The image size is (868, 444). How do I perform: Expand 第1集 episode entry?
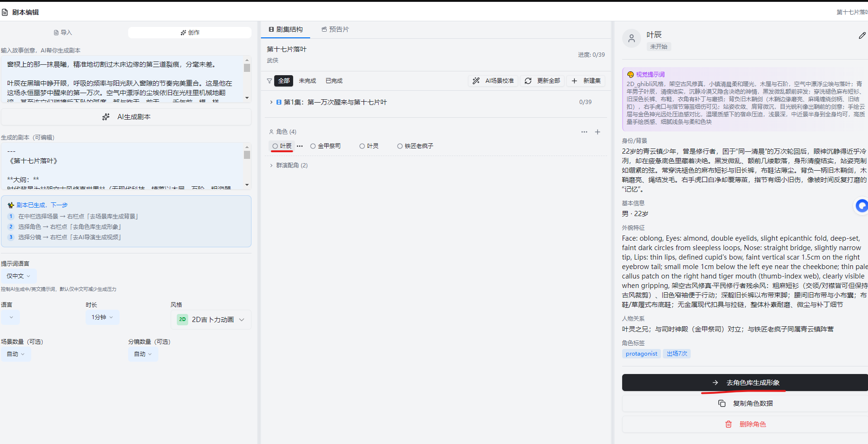pyautogui.click(x=271, y=102)
